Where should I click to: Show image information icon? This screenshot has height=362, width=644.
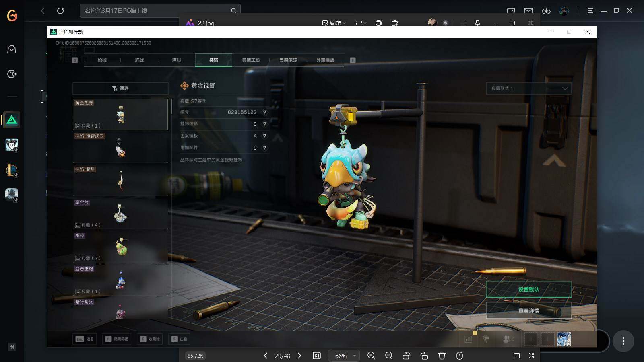coord(460,356)
